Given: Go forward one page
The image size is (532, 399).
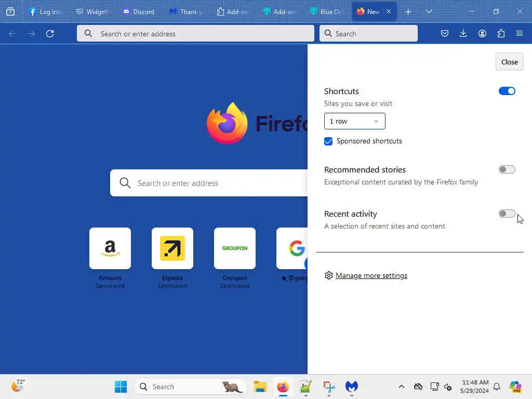Looking at the screenshot, I should click(x=31, y=34).
